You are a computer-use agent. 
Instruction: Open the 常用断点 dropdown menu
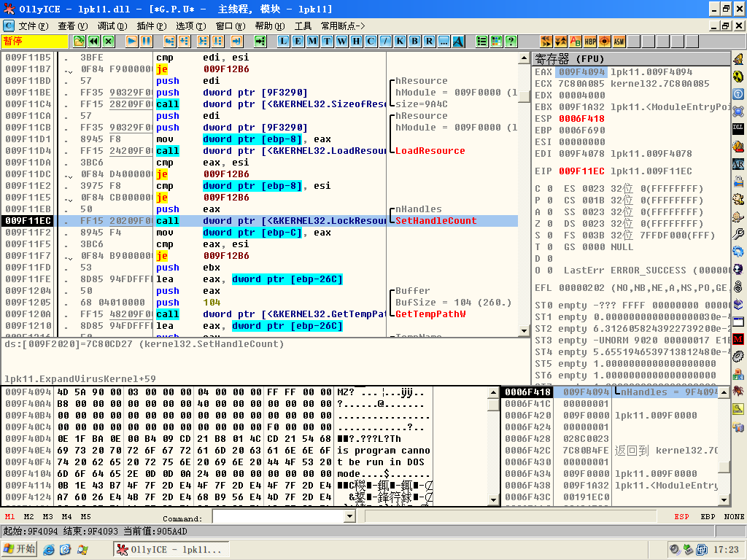click(x=343, y=26)
